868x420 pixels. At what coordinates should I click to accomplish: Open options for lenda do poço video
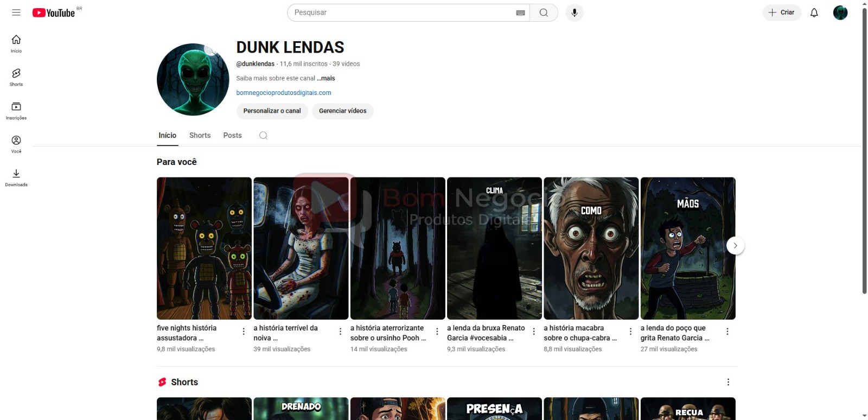[x=727, y=332]
